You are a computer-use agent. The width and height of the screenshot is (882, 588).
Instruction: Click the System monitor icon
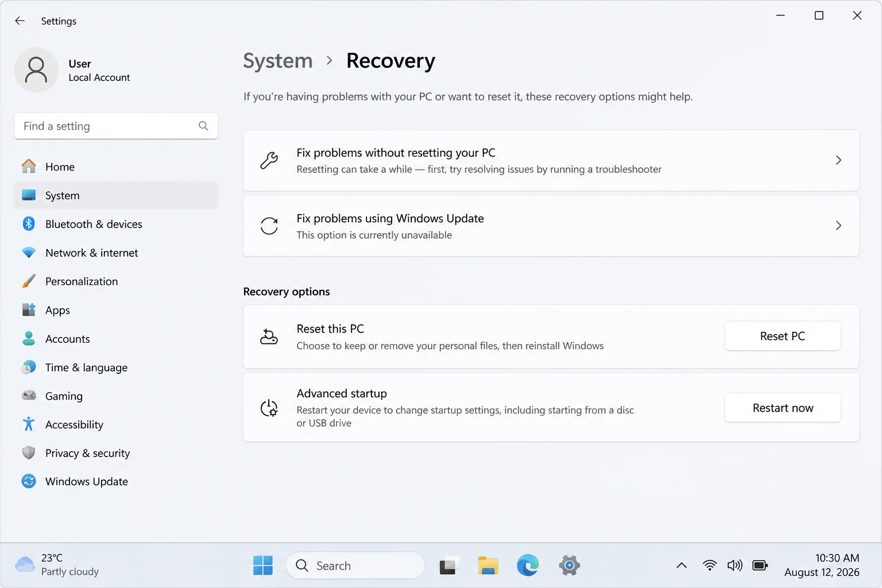(29, 195)
